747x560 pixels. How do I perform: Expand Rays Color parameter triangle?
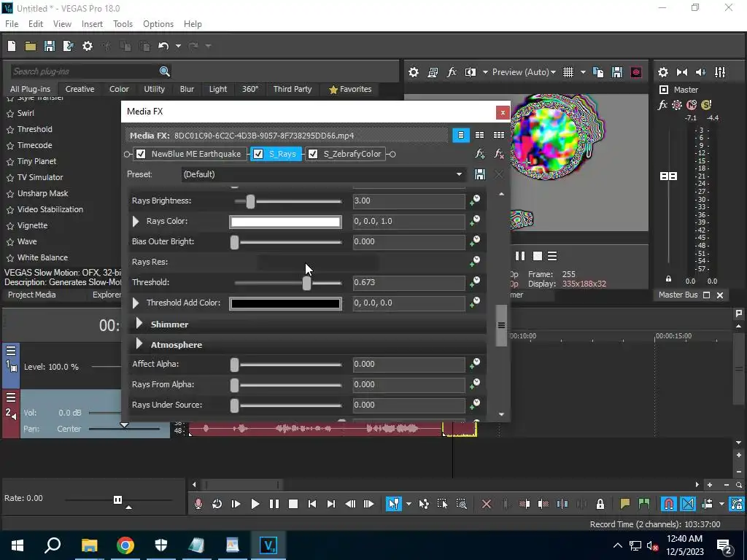pos(136,221)
